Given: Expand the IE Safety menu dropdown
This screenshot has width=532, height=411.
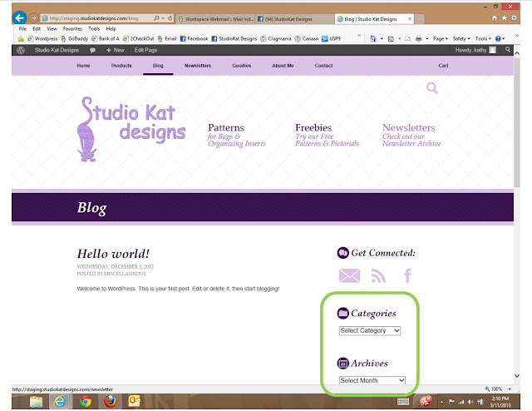Looking at the screenshot, I should 461,39.
